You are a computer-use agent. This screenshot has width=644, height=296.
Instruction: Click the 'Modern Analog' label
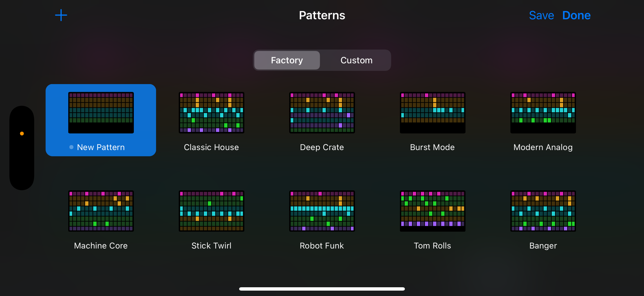point(543,147)
